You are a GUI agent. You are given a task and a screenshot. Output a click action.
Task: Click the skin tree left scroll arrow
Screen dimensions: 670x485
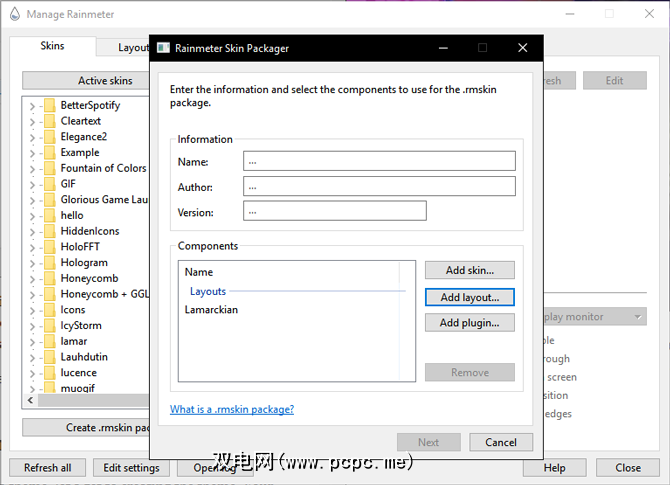click(x=30, y=400)
